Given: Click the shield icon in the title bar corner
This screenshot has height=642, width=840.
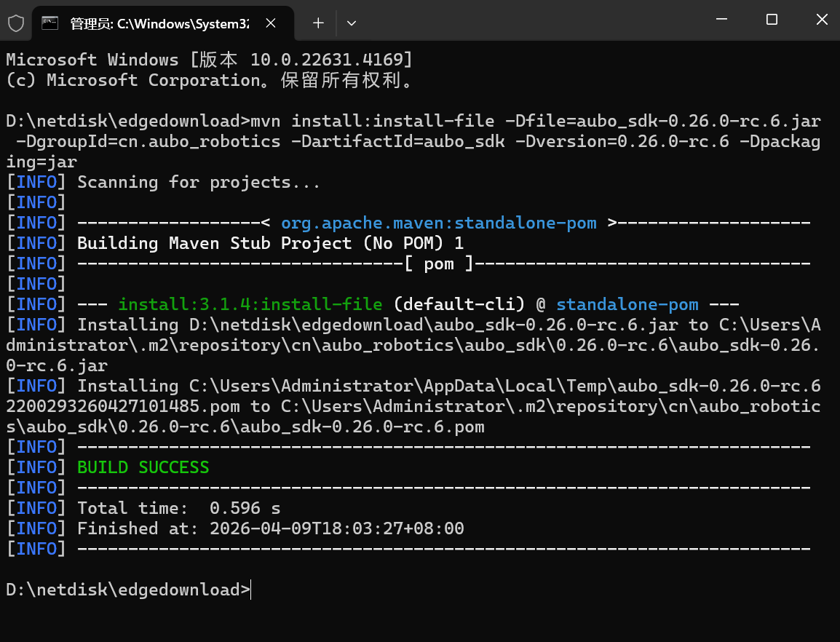Looking at the screenshot, I should 15,23.
